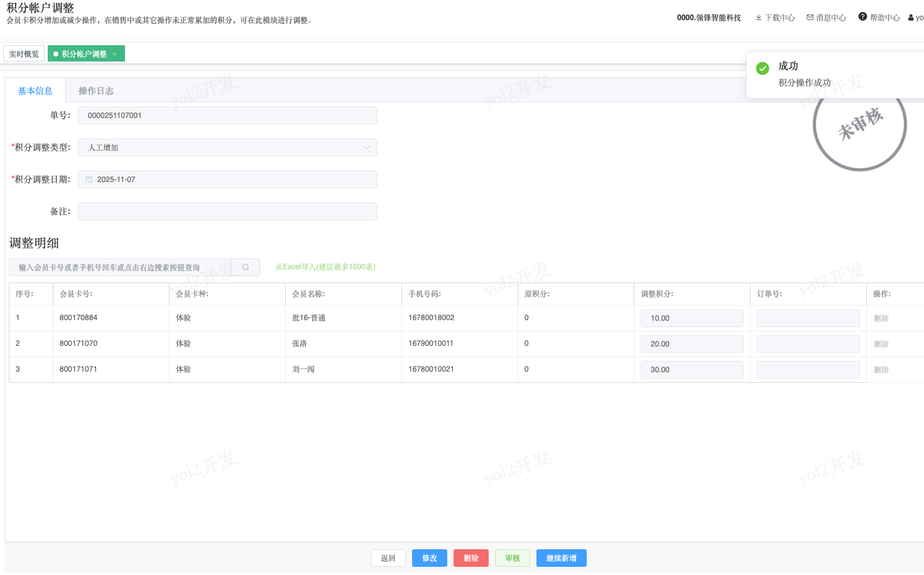Close the 积分帐户调整 tab with its x

point(114,54)
